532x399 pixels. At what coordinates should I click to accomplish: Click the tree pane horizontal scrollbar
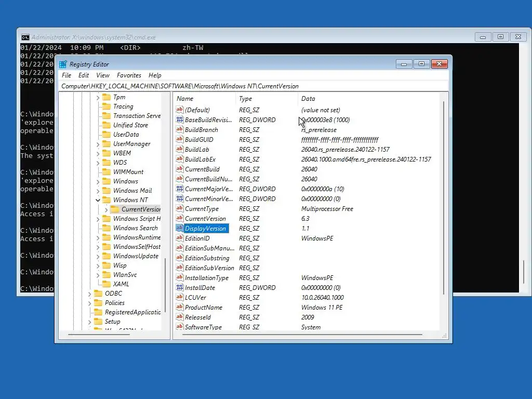[x=99, y=335]
